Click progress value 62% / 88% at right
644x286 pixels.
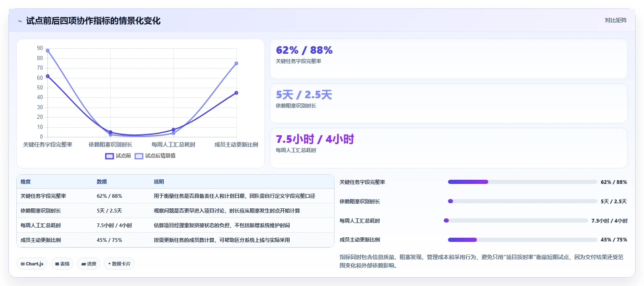[614, 182]
